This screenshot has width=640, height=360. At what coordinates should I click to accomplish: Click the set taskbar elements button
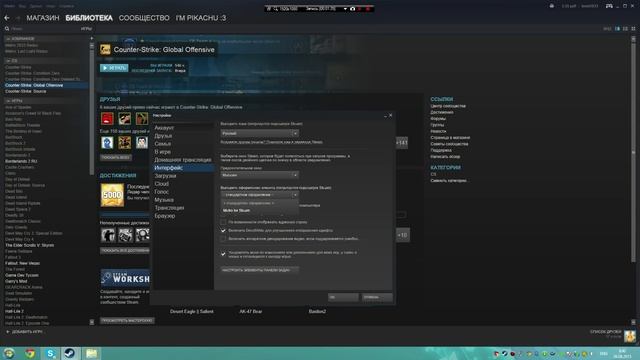pos(260,270)
